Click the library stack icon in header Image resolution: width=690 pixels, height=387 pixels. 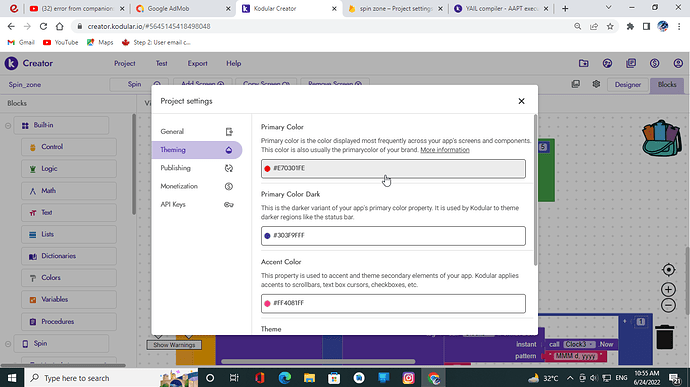pos(631,63)
